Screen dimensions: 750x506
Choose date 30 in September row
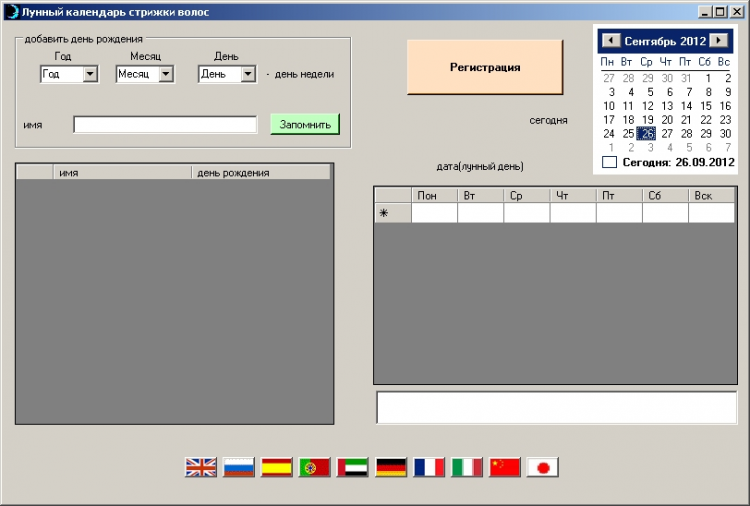[x=725, y=133]
